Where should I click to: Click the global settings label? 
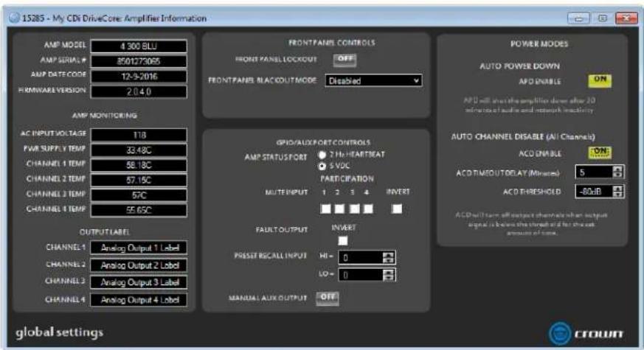click(60, 332)
